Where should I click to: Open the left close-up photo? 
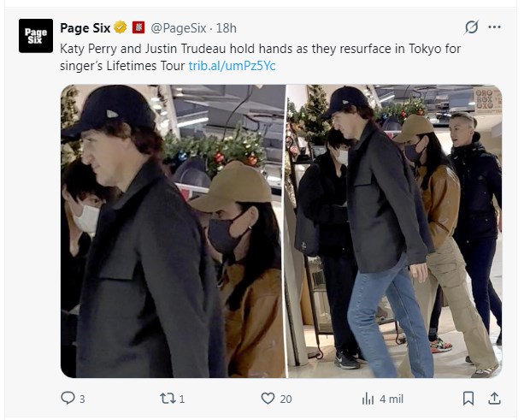click(172, 231)
